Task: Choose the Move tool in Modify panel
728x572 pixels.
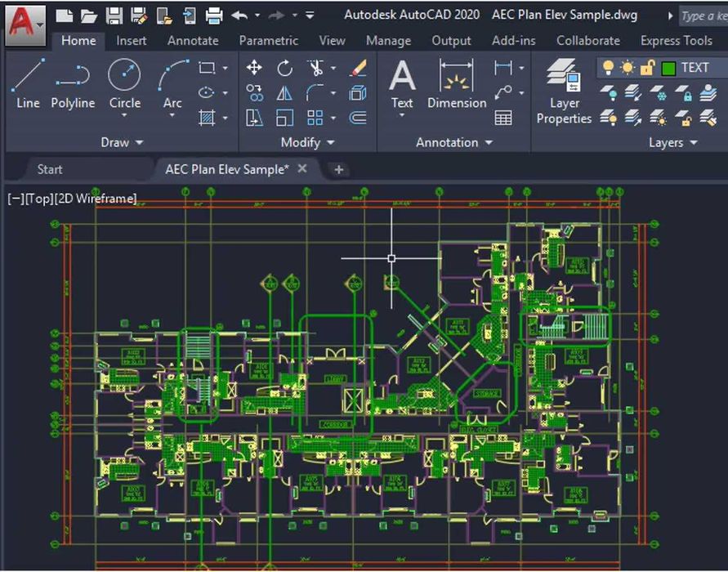Action: coord(254,68)
